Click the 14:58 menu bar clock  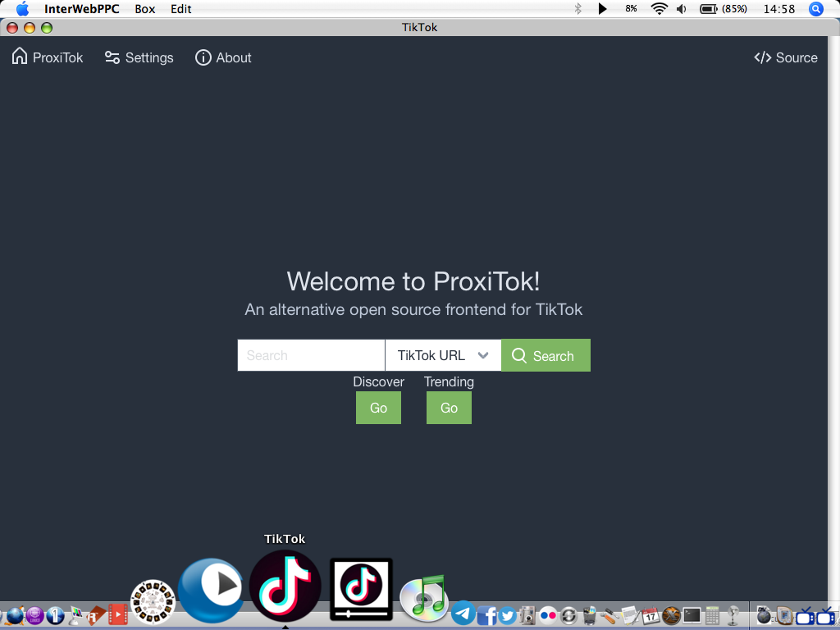pyautogui.click(x=779, y=8)
